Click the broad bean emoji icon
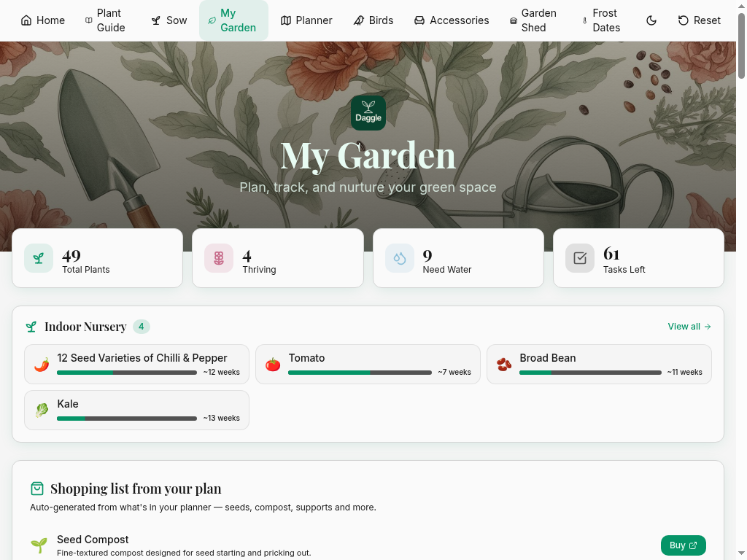The width and height of the screenshot is (747, 560). point(504,365)
